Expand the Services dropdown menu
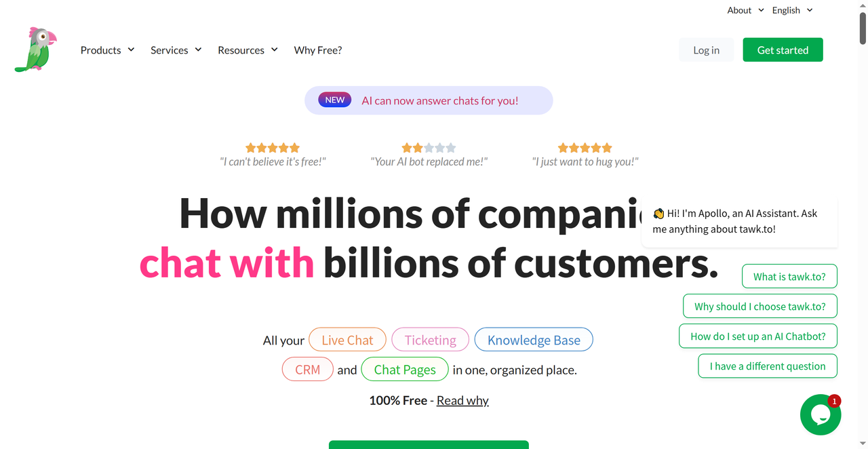This screenshot has height=449, width=868. click(x=176, y=50)
